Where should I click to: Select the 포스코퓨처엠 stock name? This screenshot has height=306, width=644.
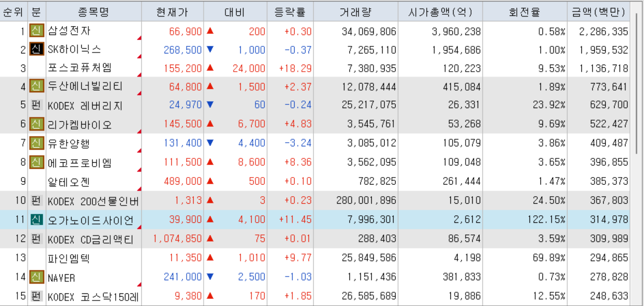coord(79,67)
